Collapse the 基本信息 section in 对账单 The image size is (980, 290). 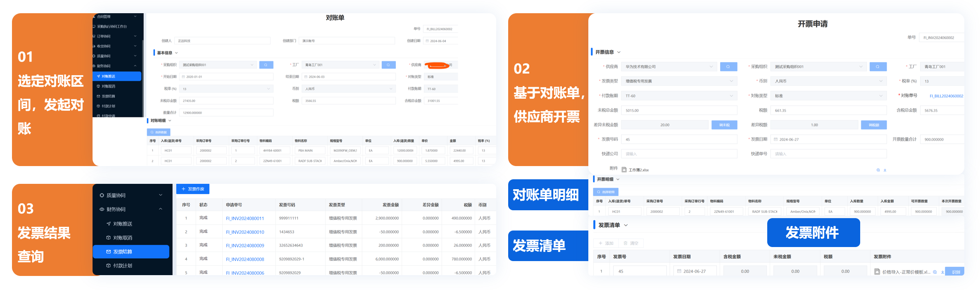point(176,53)
